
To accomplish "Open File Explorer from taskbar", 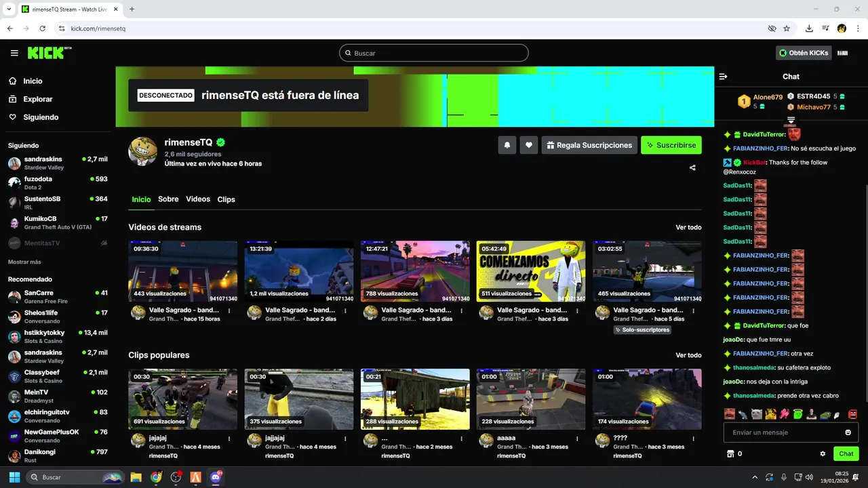I will pyautogui.click(x=136, y=477).
